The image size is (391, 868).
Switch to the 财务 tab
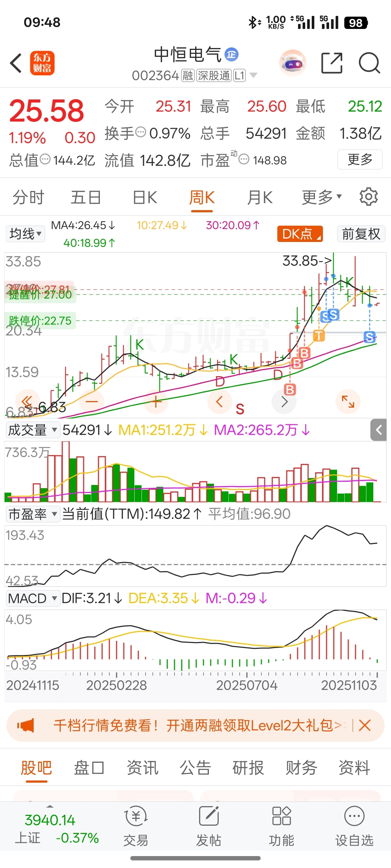[301, 767]
